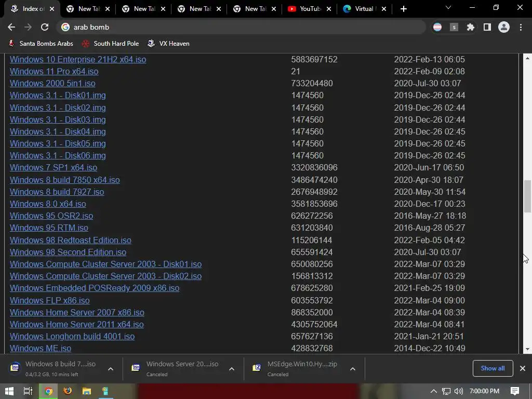Switch to the Index of tab
The image size is (532, 399).
click(x=33, y=9)
